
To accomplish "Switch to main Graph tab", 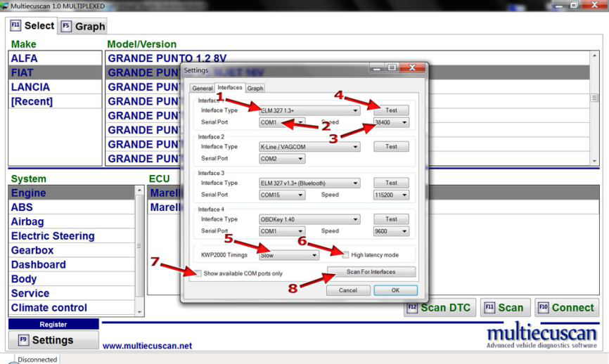I will pyautogui.click(x=82, y=27).
